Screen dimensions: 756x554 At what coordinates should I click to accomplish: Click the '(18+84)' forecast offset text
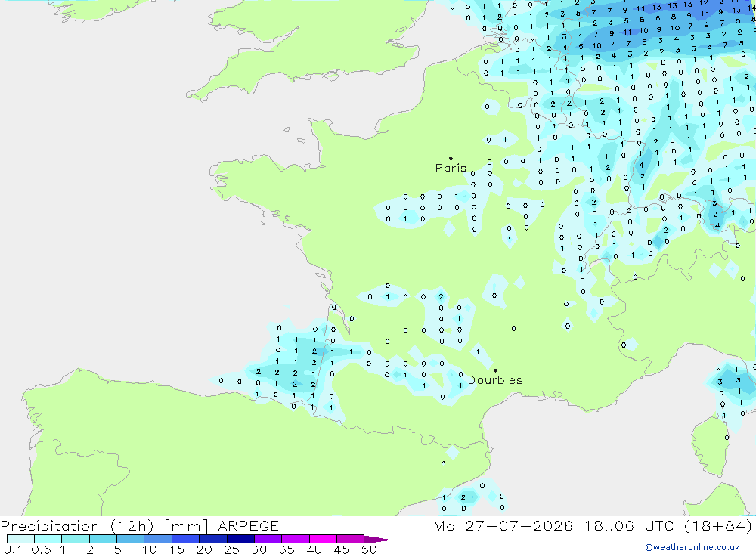[718, 526]
